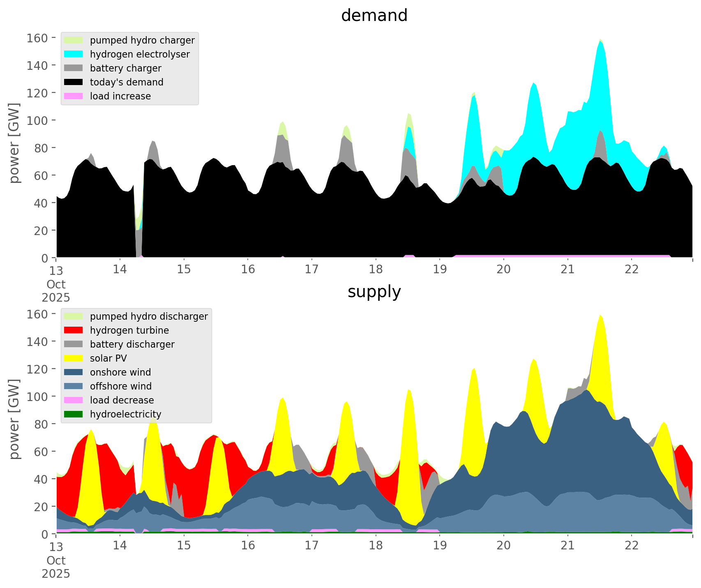Screen dimensions: 701x588
Task: Click the green hydroelectricity legend swatch
Action: coord(74,414)
